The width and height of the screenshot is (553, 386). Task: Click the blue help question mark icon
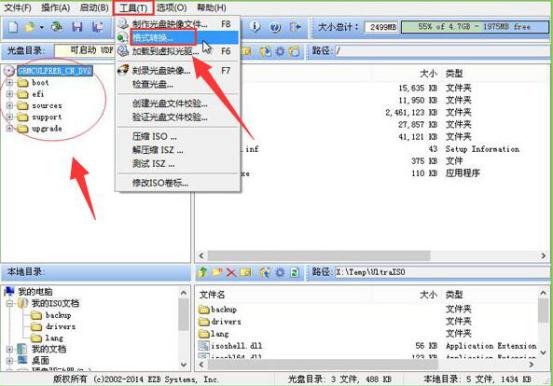coord(275,27)
